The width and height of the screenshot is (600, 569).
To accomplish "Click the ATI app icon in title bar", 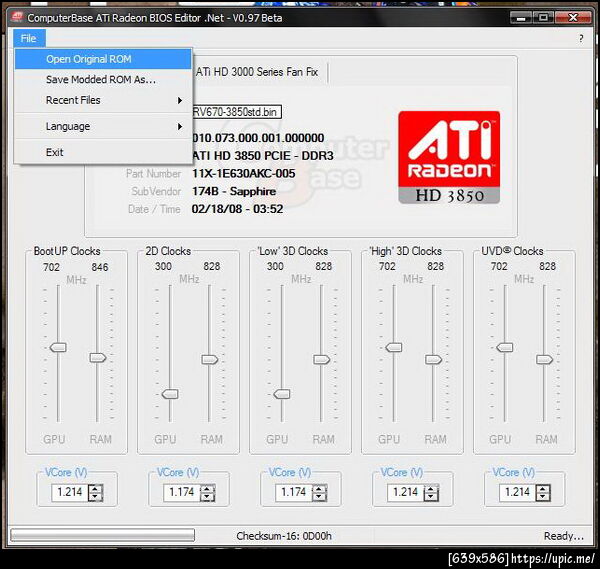I will 17,17.
